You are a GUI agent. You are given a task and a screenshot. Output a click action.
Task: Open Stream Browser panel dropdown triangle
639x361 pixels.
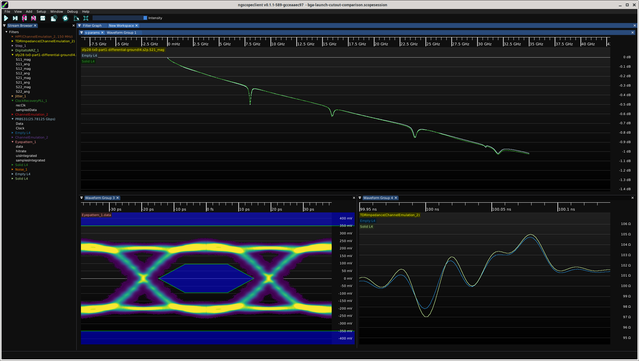coord(4,26)
